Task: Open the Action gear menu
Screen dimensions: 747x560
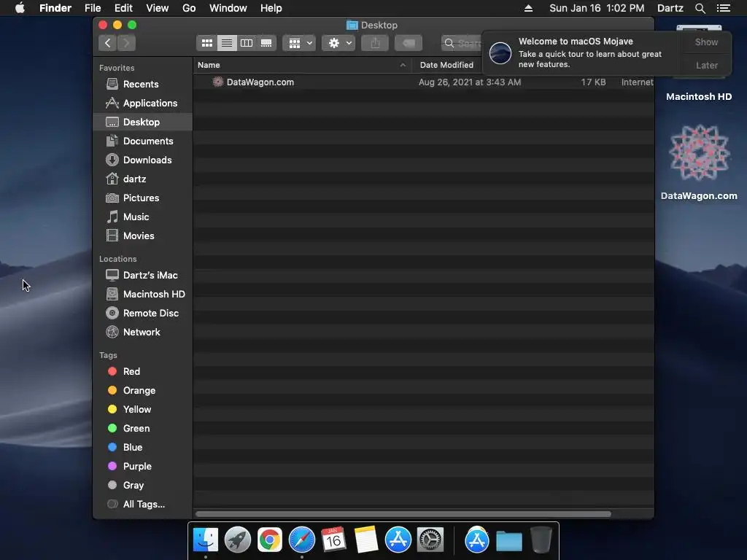Action: pyautogui.click(x=338, y=43)
